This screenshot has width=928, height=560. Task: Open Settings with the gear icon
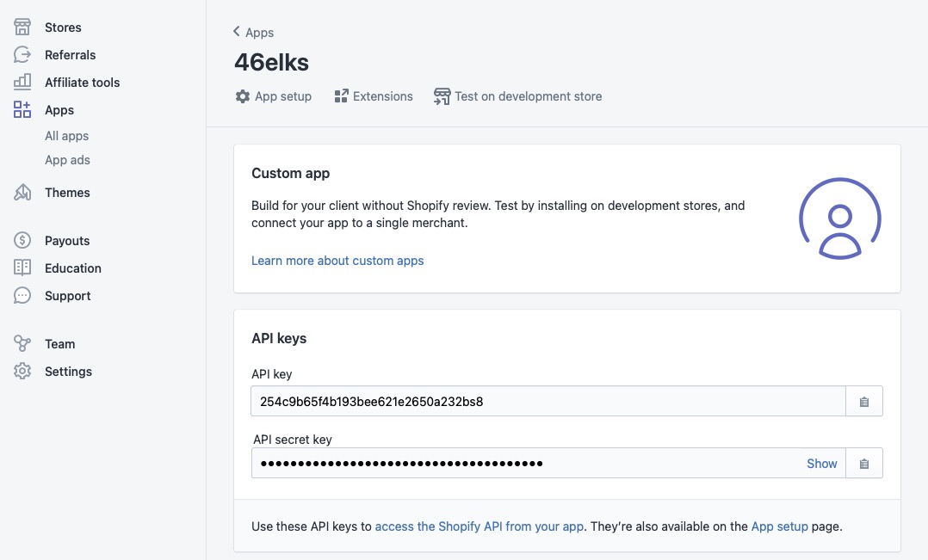coord(22,372)
